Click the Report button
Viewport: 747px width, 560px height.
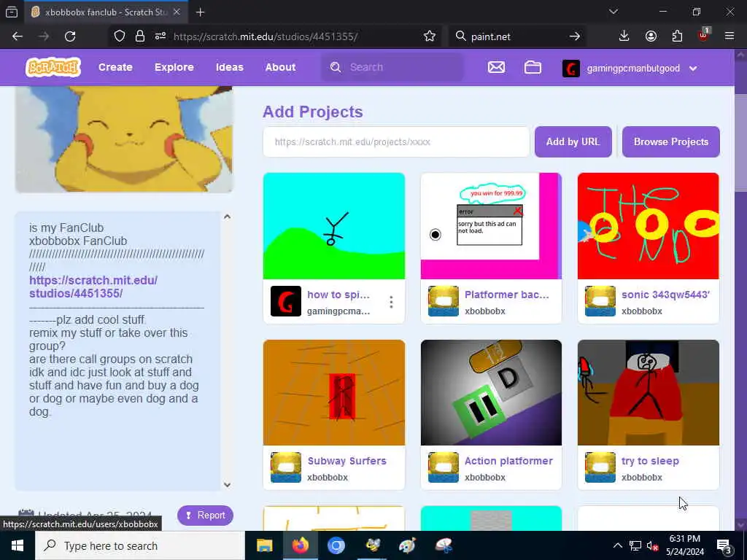(205, 516)
